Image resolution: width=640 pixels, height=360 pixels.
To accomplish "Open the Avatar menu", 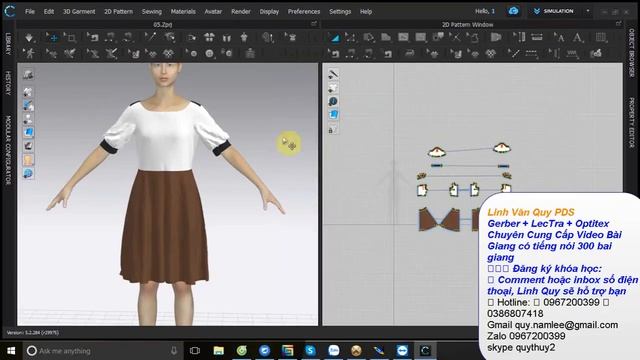I will click(x=213, y=11).
